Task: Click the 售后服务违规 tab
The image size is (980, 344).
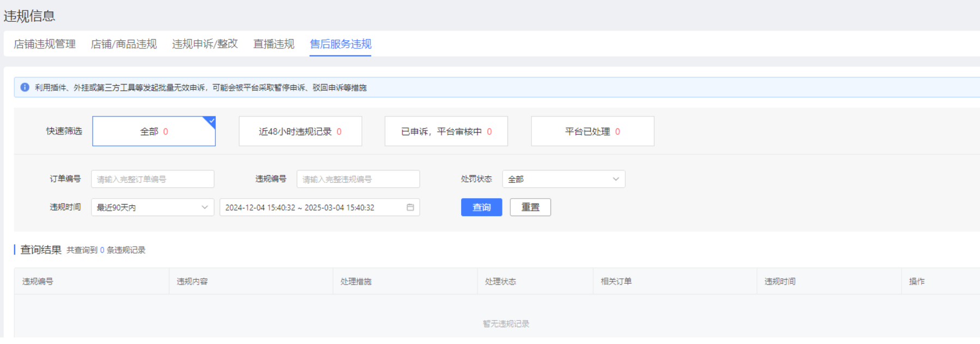Action: [x=341, y=44]
